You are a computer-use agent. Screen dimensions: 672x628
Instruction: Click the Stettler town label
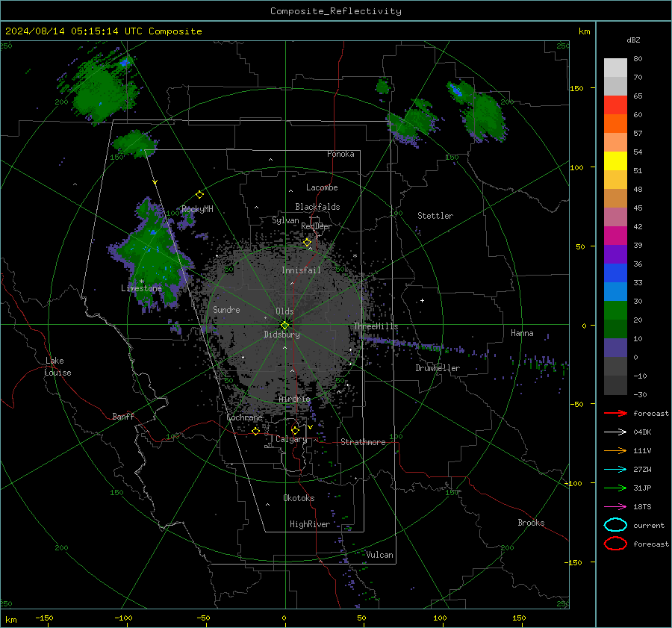(x=435, y=216)
